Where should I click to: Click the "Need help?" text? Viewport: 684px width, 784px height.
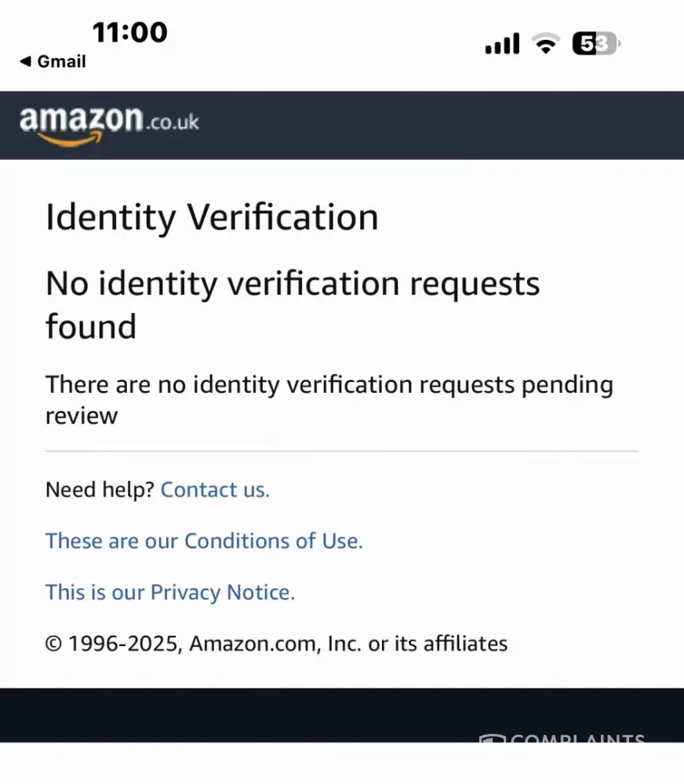coord(100,490)
